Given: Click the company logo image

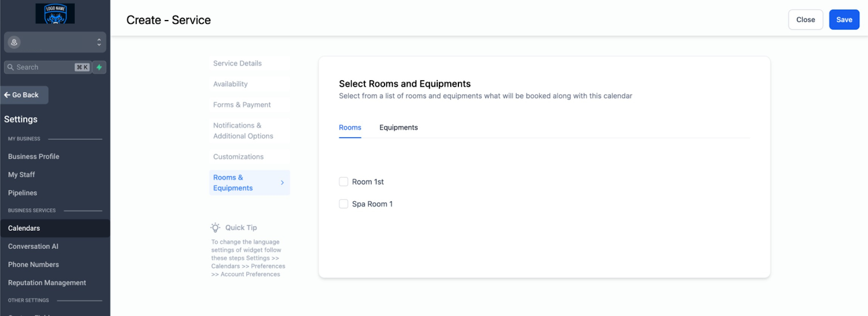Looking at the screenshot, I should 55,14.
